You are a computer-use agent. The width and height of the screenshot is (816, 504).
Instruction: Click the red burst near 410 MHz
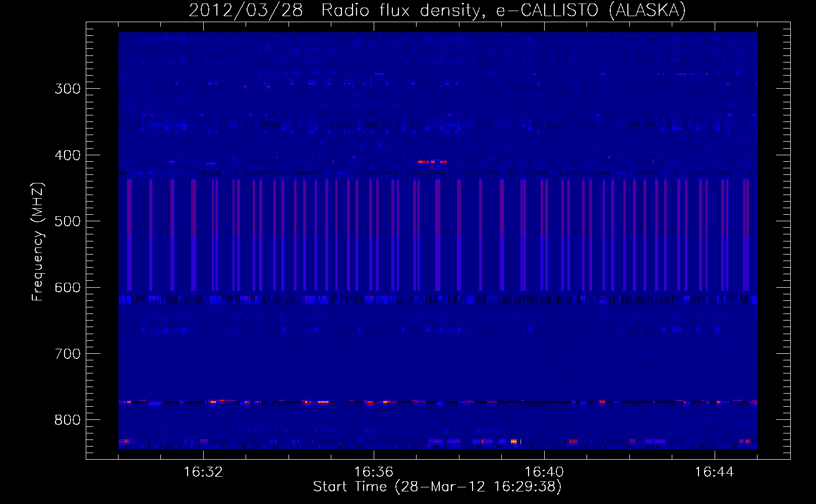coord(432,162)
